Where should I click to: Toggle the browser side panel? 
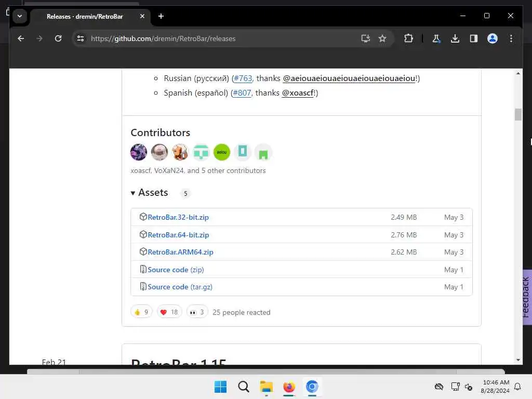click(x=474, y=38)
